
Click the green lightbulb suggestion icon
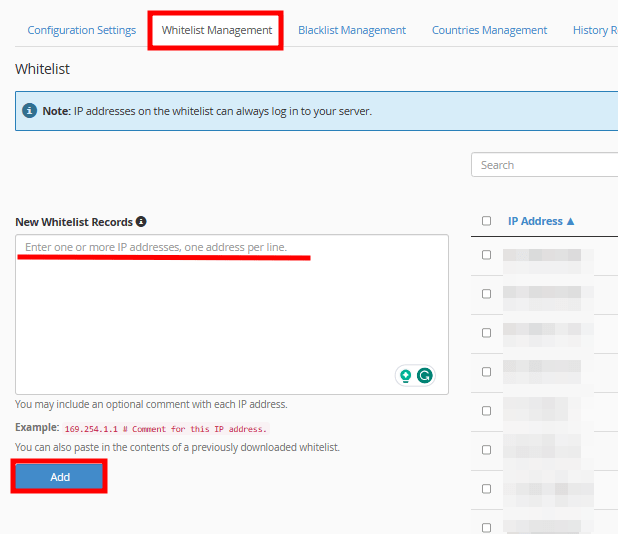point(406,376)
